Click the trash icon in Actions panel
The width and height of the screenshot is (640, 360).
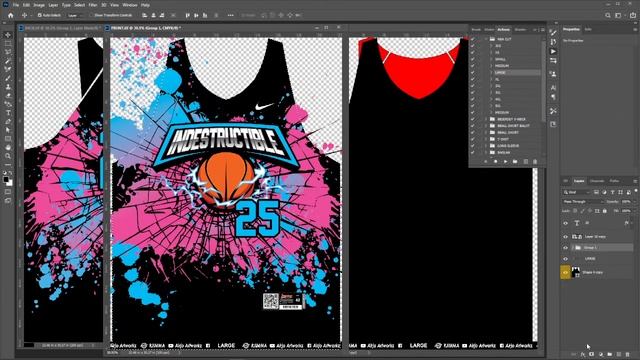click(x=535, y=162)
